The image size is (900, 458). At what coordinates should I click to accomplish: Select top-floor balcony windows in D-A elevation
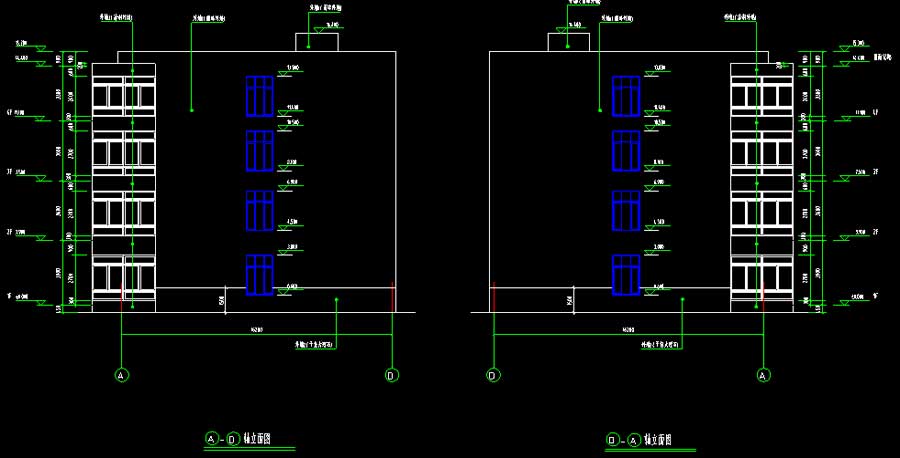click(x=762, y=96)
